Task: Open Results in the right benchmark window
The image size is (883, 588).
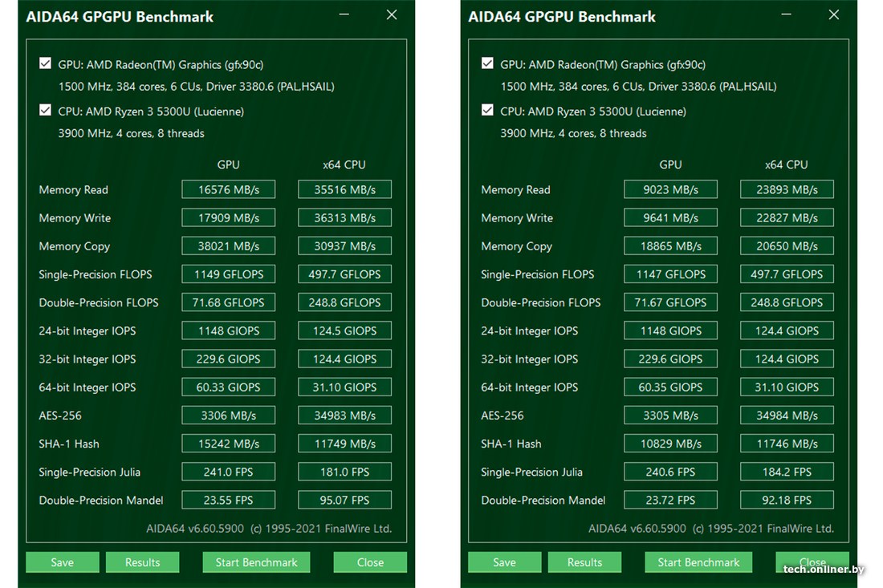Action: tap(584, 562)
